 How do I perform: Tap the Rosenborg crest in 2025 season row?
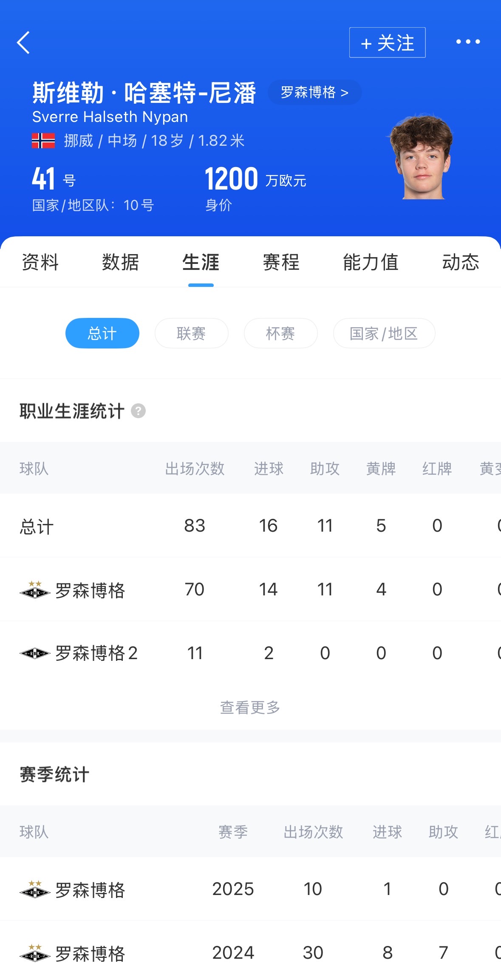pos(35,889)
